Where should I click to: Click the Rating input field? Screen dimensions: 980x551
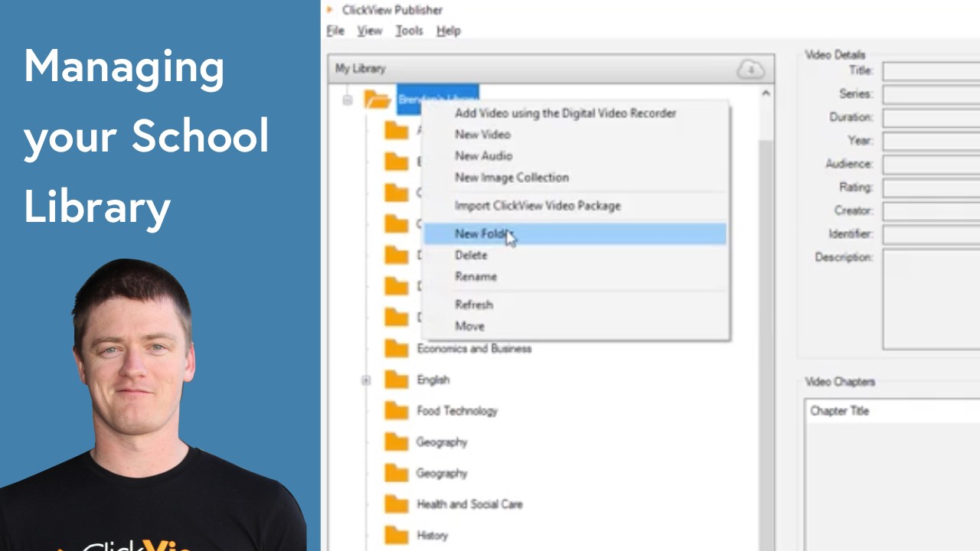[931, 188]
